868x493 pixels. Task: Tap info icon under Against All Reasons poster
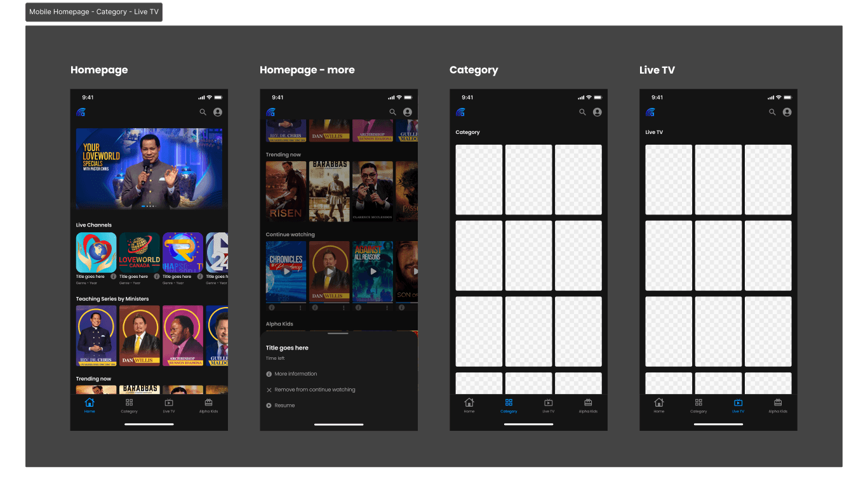coord(358,308)
